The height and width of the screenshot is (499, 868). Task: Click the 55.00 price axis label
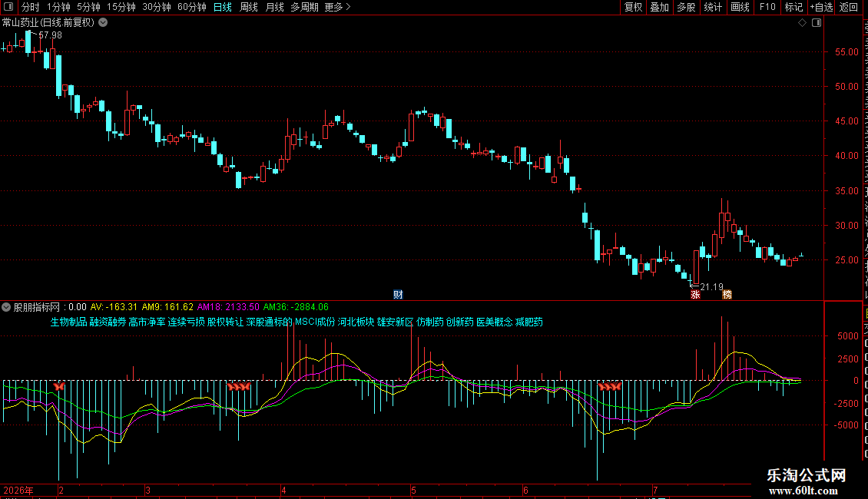tap(847, 52)
